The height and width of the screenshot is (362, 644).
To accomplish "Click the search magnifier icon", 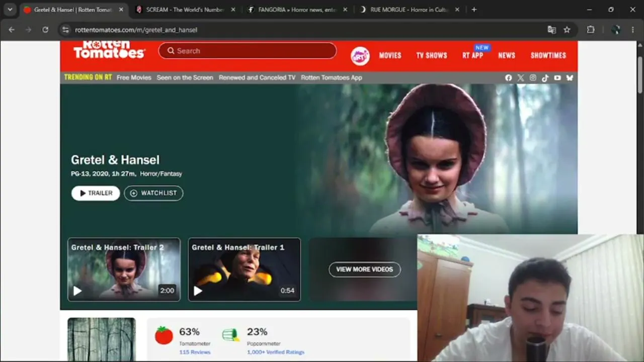I will (x=171, y=51).
